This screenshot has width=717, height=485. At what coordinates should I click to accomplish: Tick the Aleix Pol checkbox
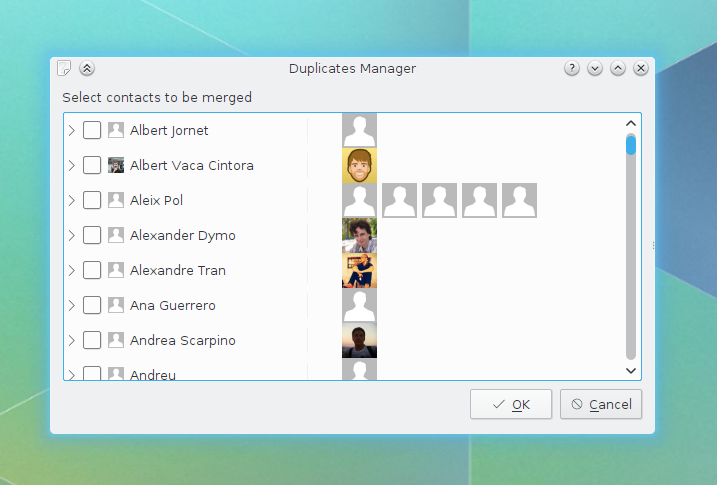(x=92, y=200)
